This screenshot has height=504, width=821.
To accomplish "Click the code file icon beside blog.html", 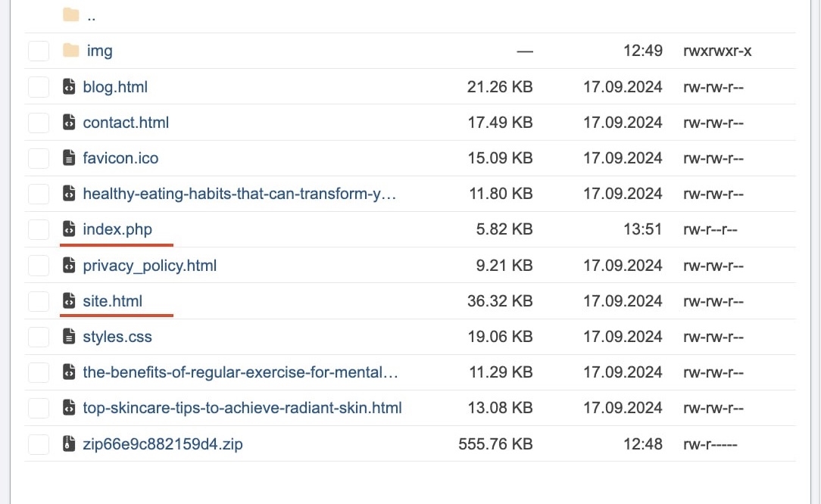I will (x=69, y=87).
